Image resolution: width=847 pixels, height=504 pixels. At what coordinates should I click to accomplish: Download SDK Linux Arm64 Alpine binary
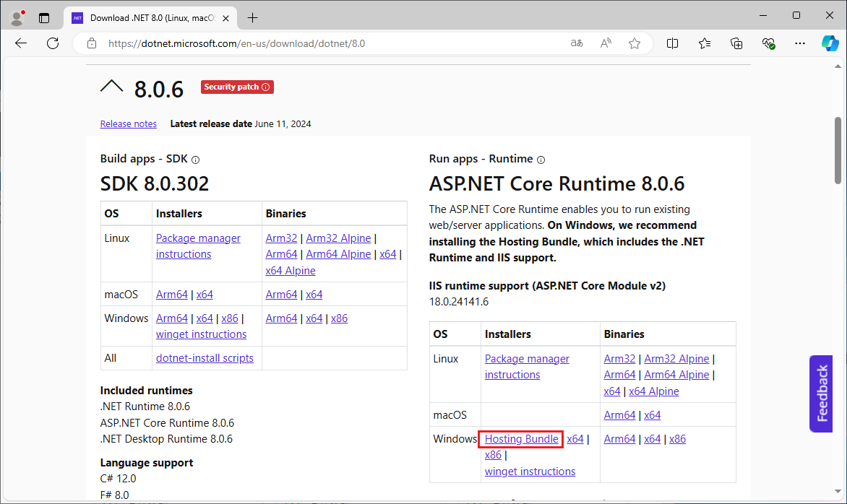coord(339,254)
